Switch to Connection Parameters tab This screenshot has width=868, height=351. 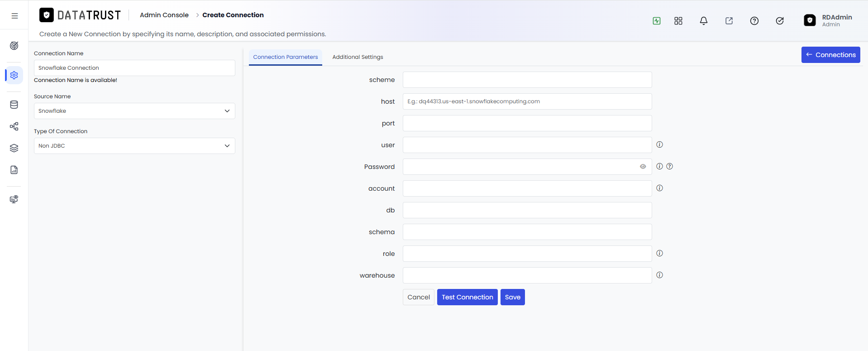point(286,57)
